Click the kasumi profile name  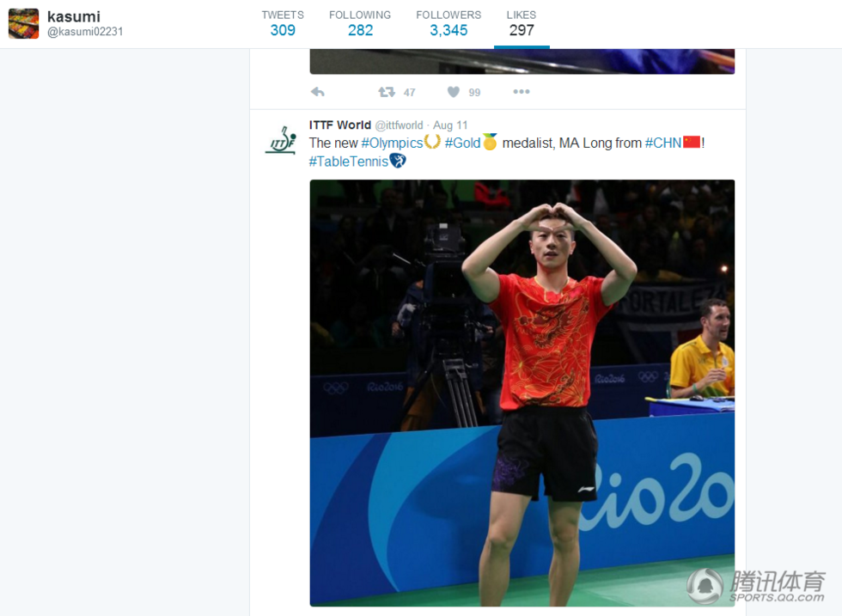(x=74, y=16)
